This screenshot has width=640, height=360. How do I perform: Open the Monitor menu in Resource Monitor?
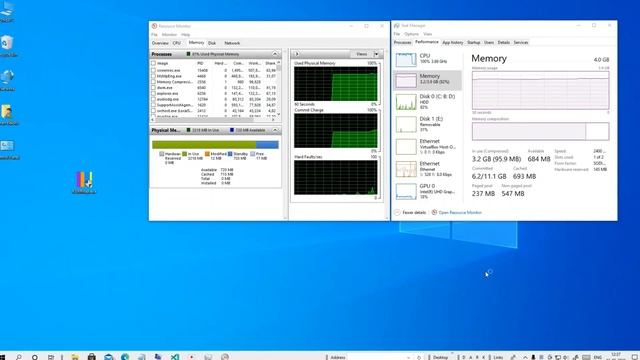point(169,35)
